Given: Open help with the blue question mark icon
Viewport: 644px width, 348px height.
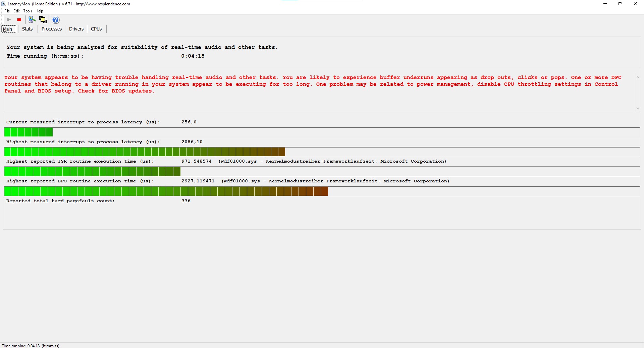Looking at the screenshot, I should [x=56, y=20].
